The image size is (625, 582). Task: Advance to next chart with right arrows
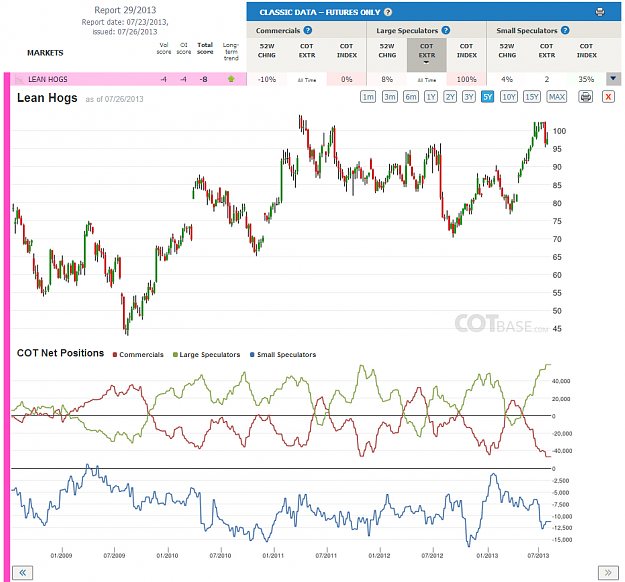click(608, 573)
